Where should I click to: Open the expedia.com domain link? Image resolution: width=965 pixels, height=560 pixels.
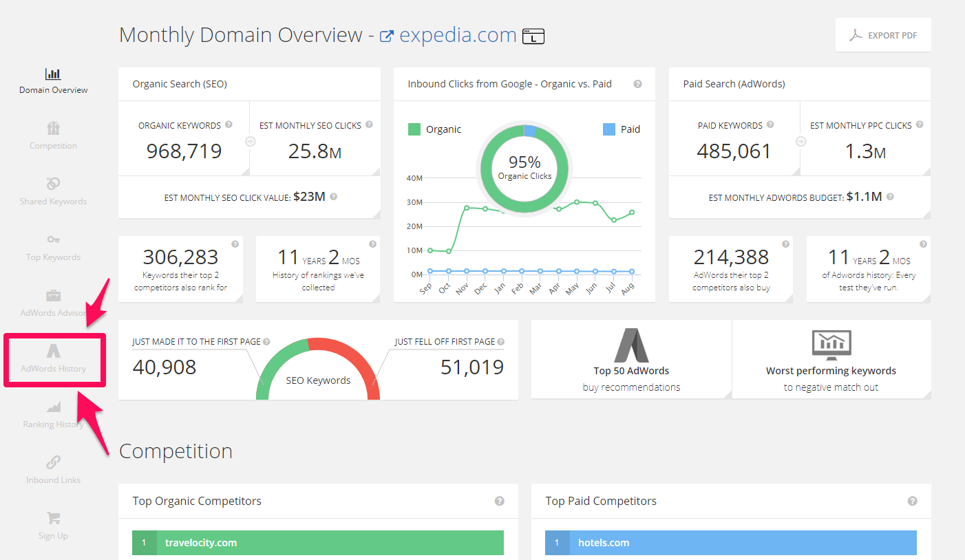click(458, 35)
